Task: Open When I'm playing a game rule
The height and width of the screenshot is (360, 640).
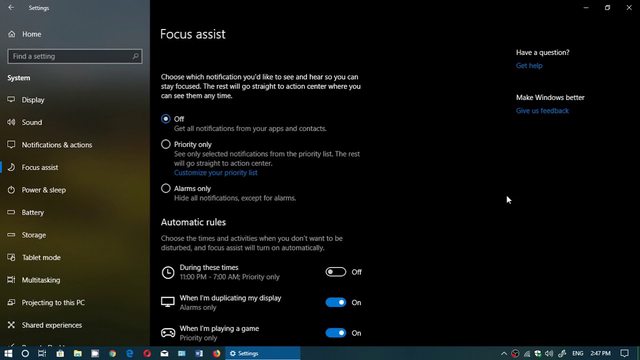Action: pos(220,333)
